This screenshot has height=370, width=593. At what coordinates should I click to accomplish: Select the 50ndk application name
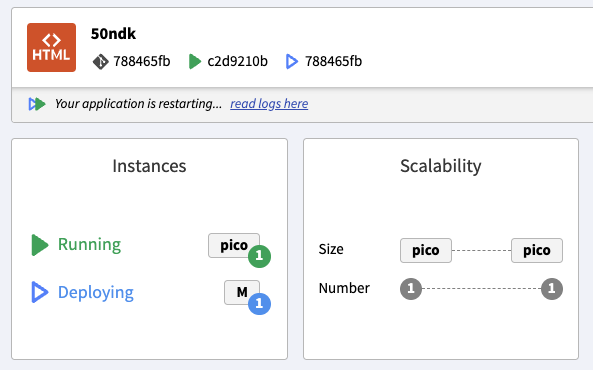pyautogui.click(x=113, y=34)
